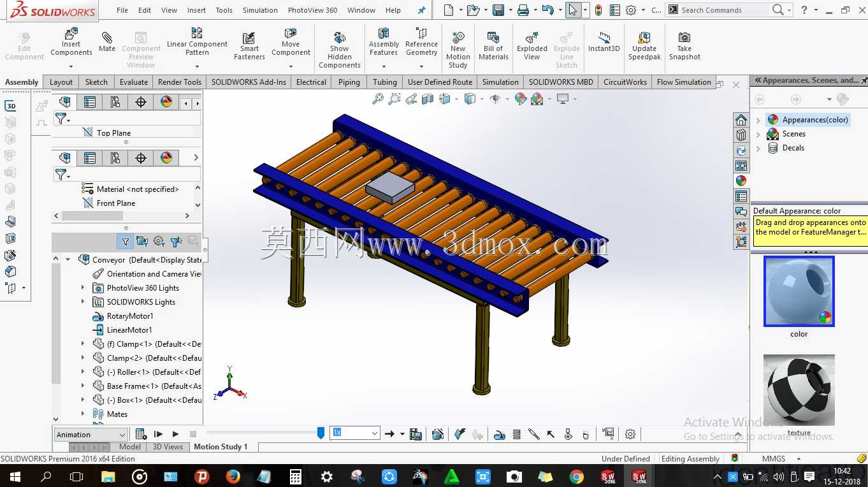Click the Save icon in toolbar
868x487 pixels.
point(498,10)
